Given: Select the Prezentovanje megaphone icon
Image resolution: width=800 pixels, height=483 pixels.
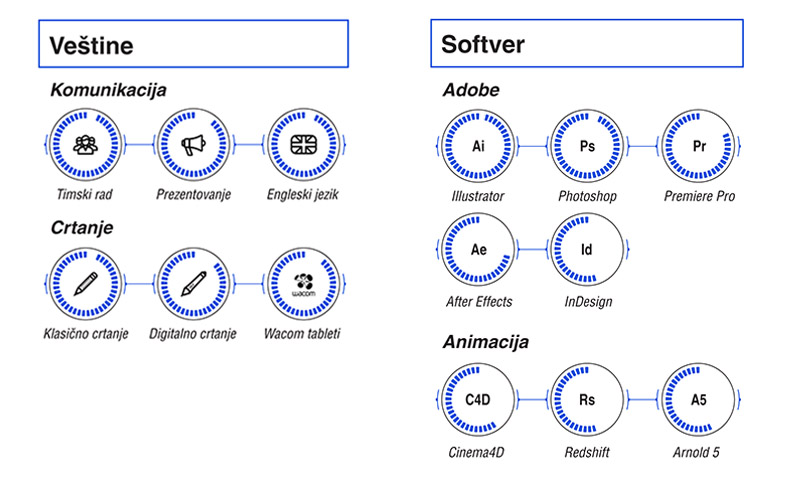Looking at the screenshot, I should point(194,145).
